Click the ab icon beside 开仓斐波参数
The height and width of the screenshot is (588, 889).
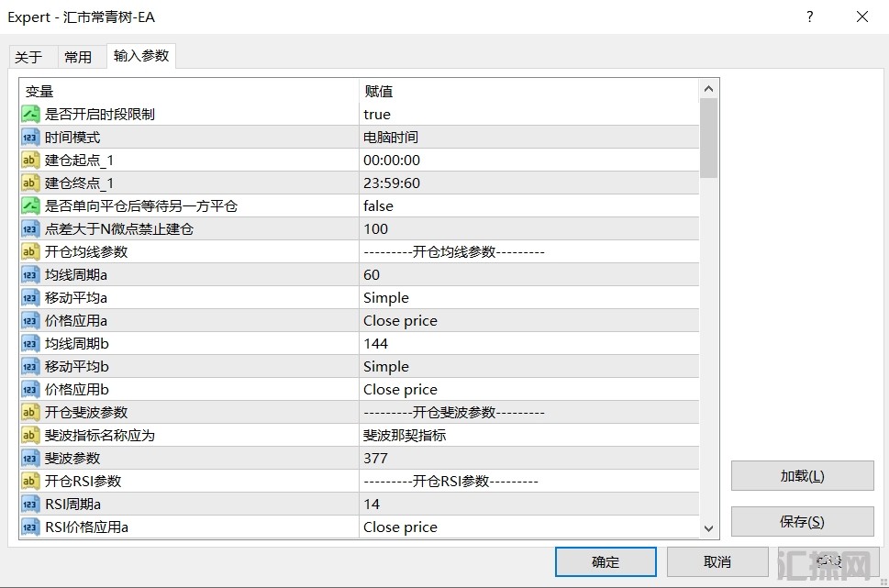[30, 412]
